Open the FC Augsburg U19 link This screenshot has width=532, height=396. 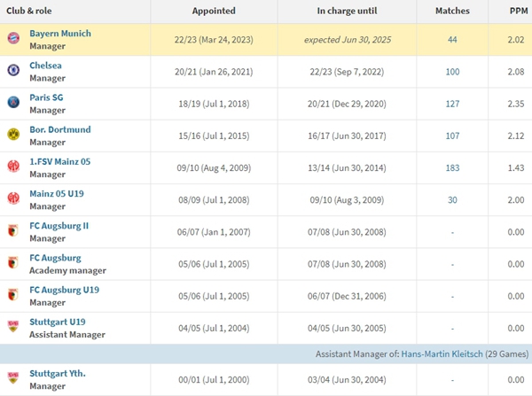[65, 290]
